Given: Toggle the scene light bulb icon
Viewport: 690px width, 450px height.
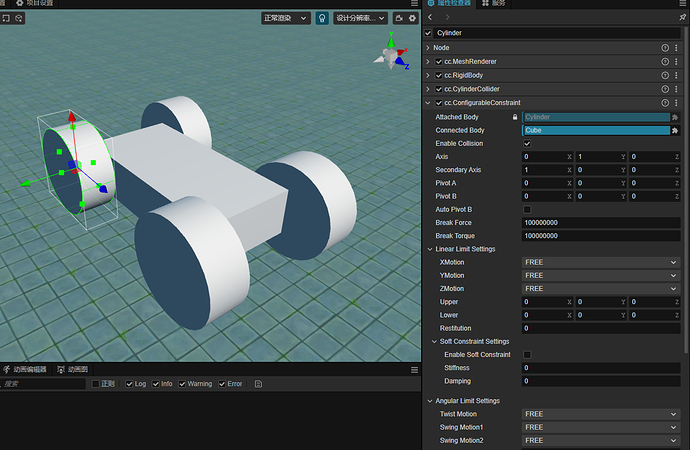Looking at the screenshot, I should [x=322, y=18].
